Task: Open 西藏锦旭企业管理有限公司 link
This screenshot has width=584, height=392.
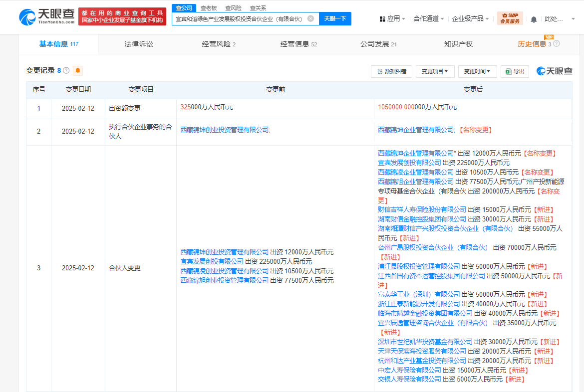Action: click(416, 182)
